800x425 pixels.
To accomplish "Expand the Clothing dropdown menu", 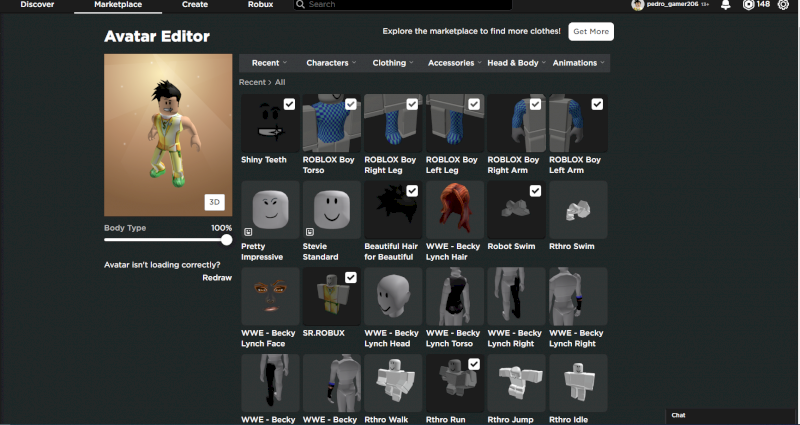I will point(392,63).
